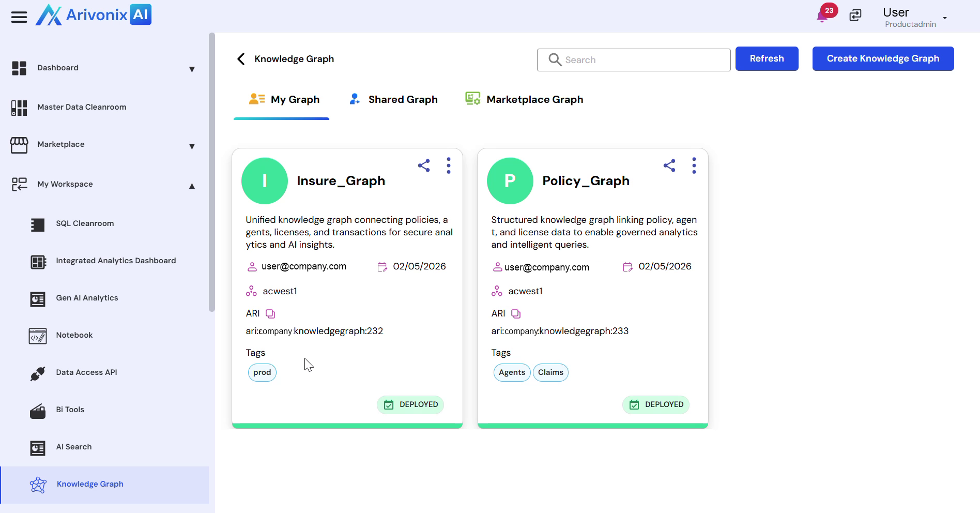Viewport: 980px width, 513px height.
Task: Share the Insure_Graph card
Action: pos(424,165)
